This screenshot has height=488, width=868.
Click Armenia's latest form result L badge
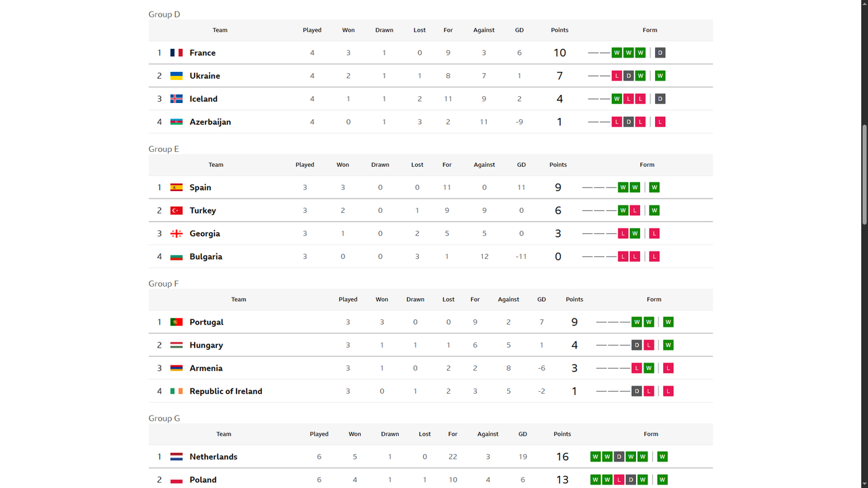669,369
